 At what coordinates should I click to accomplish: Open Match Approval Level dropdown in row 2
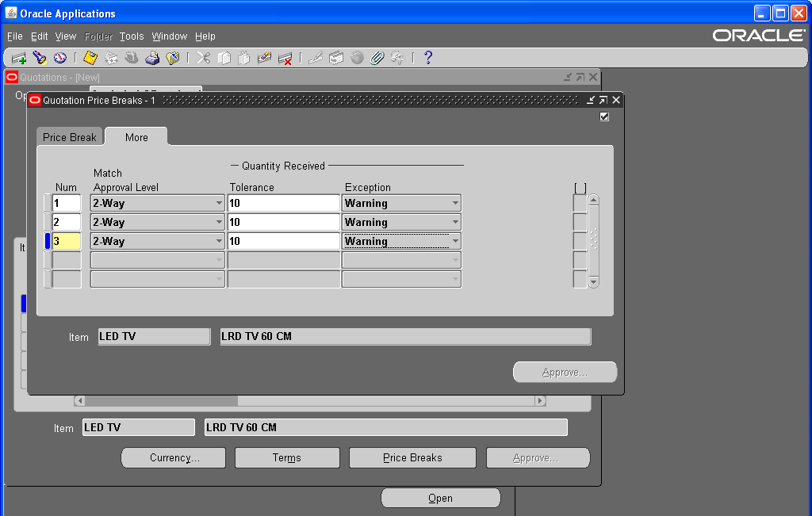(219, 222)
